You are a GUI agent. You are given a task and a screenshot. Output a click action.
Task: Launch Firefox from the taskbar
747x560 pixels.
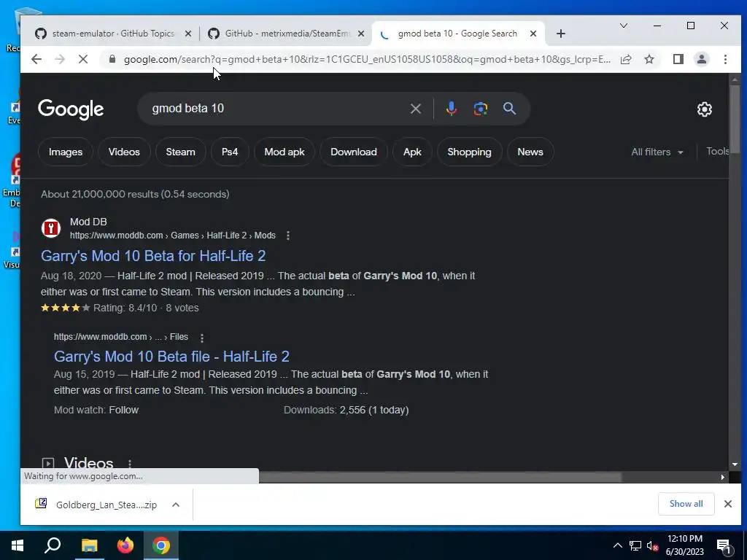coord(125,545)
